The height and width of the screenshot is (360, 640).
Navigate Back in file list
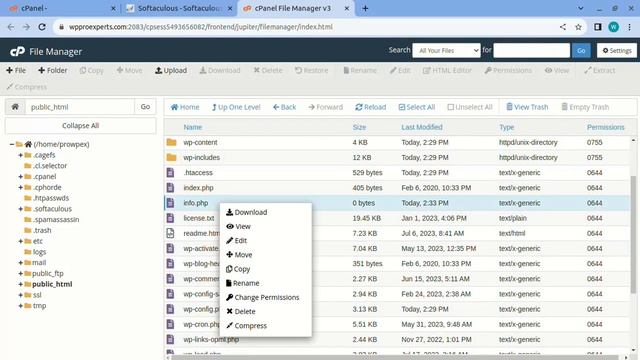tap(284, 107)
